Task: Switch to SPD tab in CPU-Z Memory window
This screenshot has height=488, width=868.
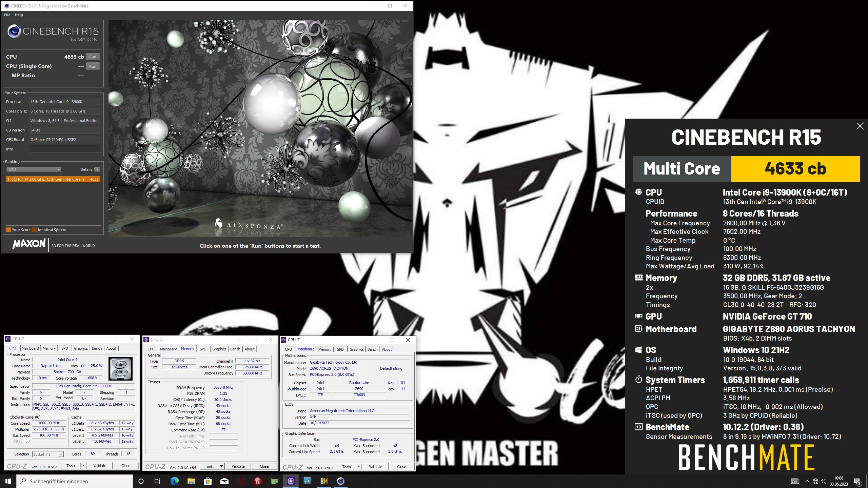Action: [x=203, y=349]
